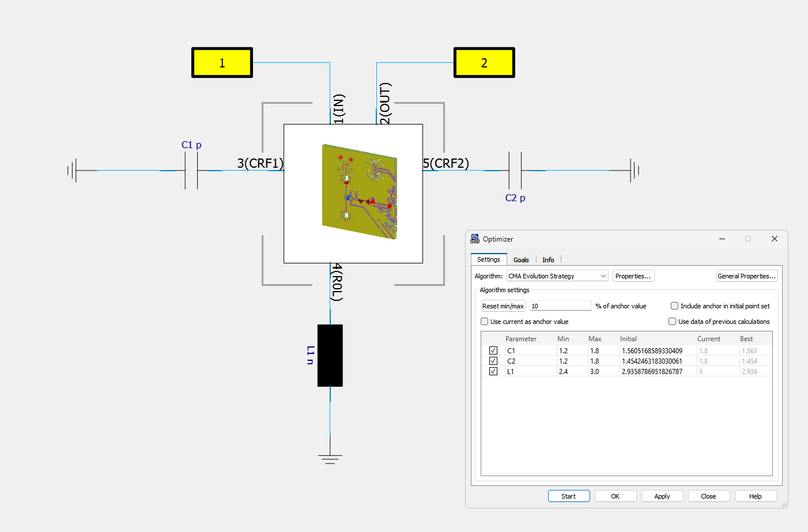Viewport: 808px width, 532px height.
Task: Toggle Use current as anchor value
Action: (484, 322)
